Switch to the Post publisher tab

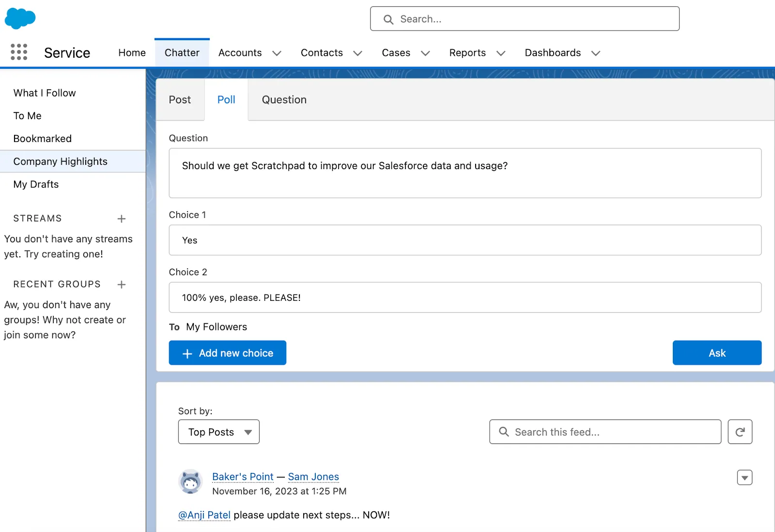[x=180, y=100]
